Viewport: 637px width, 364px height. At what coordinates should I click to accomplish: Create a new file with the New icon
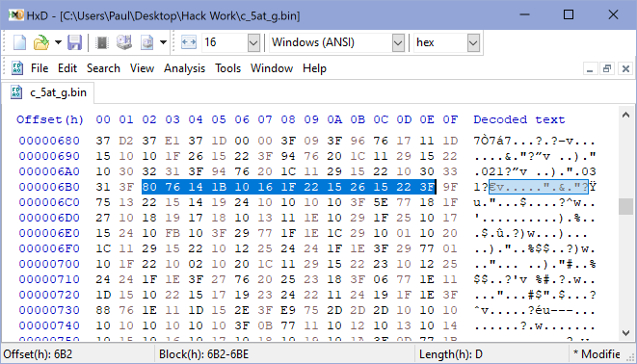[x=19, y=42]
